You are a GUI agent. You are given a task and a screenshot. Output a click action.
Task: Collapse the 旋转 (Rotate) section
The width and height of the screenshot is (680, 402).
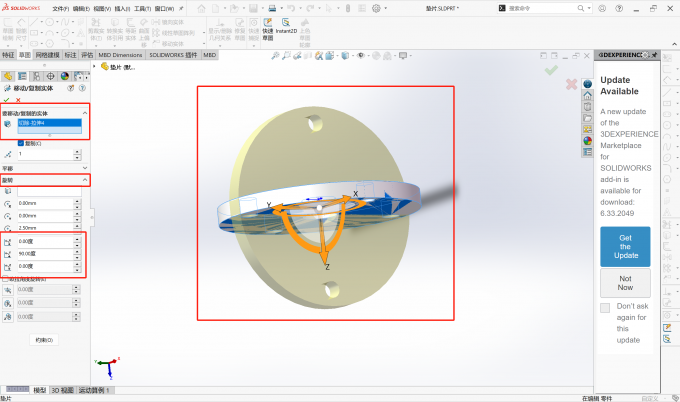(x=85, y=180)
